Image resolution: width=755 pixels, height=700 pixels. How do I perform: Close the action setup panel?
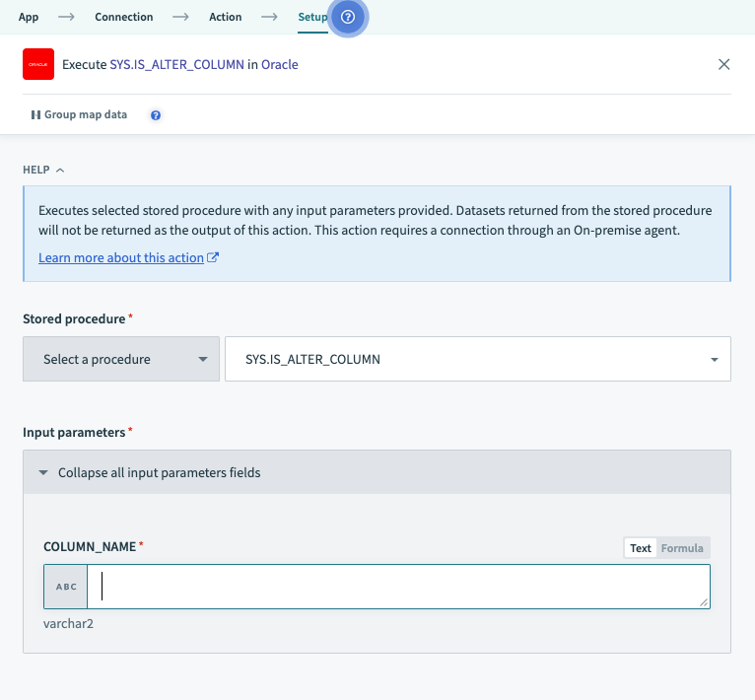[x=723, y=64]
